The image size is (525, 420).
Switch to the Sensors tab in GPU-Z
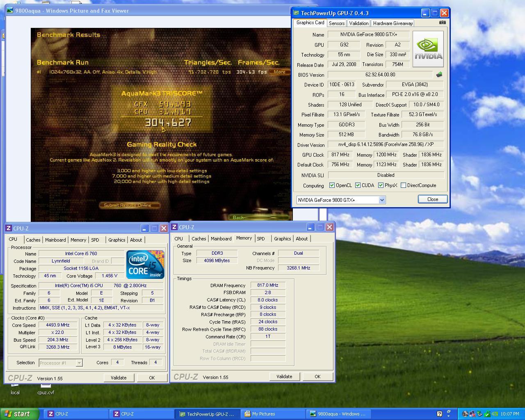tap(337, 23)
